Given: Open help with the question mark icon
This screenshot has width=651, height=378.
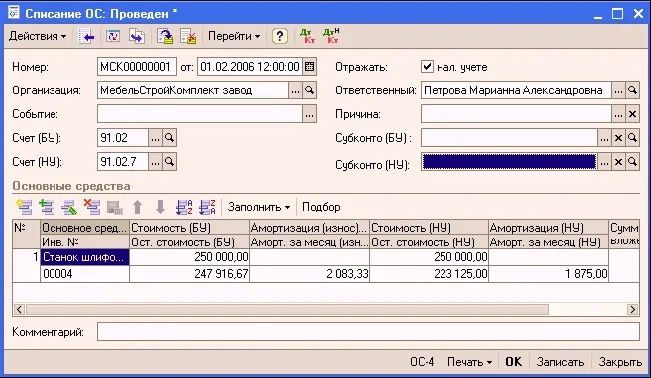Looking at the screenshot, I should (x=280, y=36).
